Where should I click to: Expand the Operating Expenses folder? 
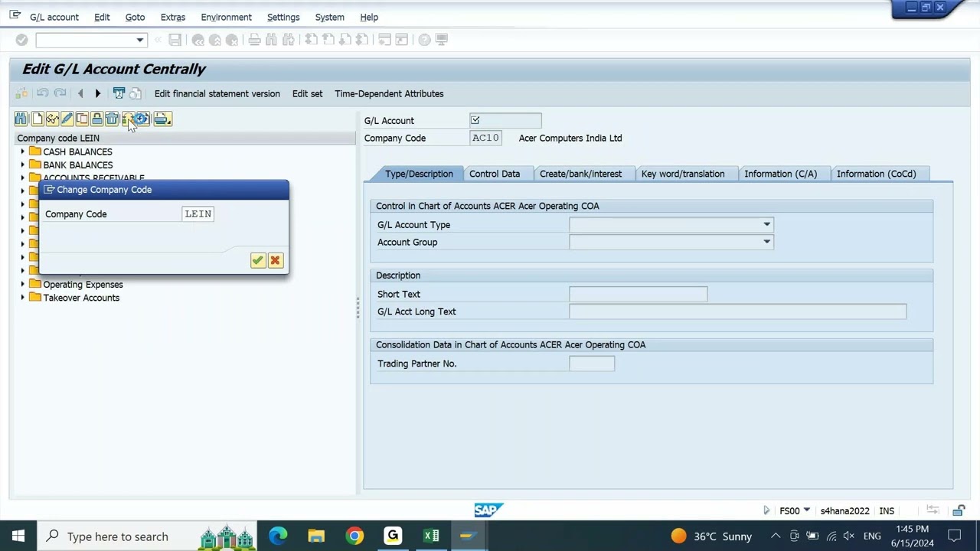(x=22, y=284)
